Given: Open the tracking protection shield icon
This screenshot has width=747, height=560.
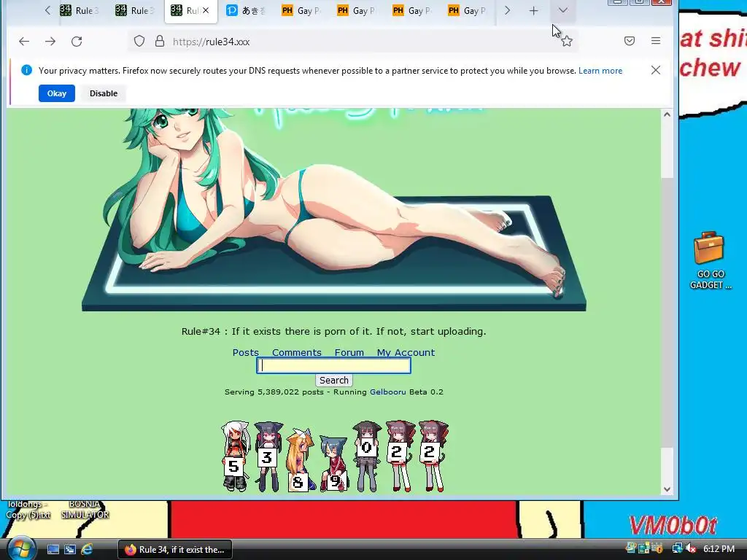Looking at the screenshot, I should tap(139, 42).
